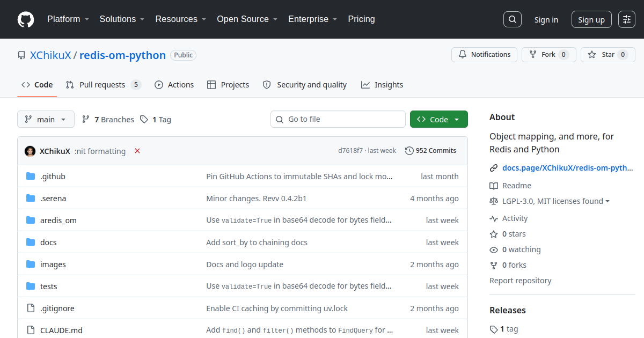The image size is (644, 338).
Task: Open 'Docs and logo update' commit
Action: point(245,264)
